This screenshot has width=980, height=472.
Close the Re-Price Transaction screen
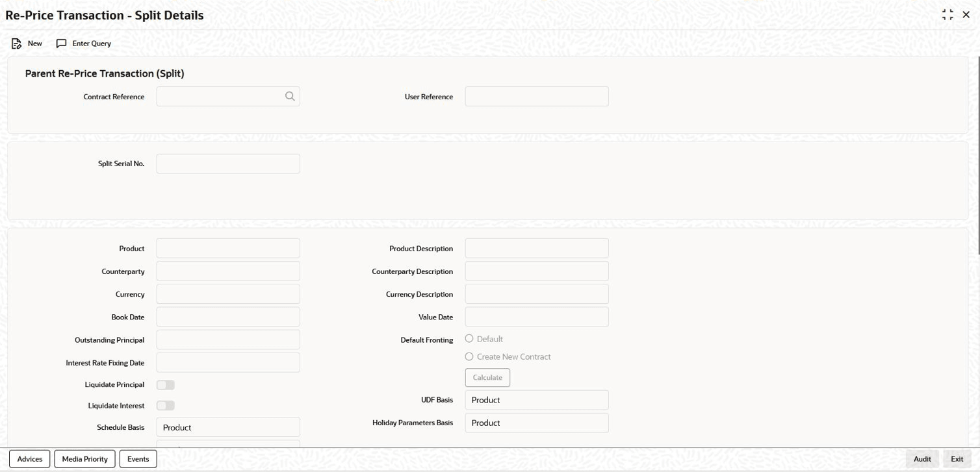tap(966, 15)
